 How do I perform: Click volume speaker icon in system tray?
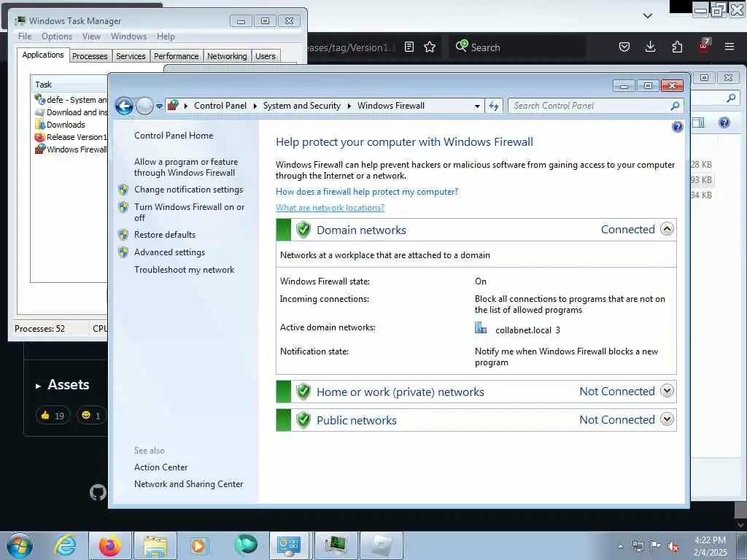(673, 546)
